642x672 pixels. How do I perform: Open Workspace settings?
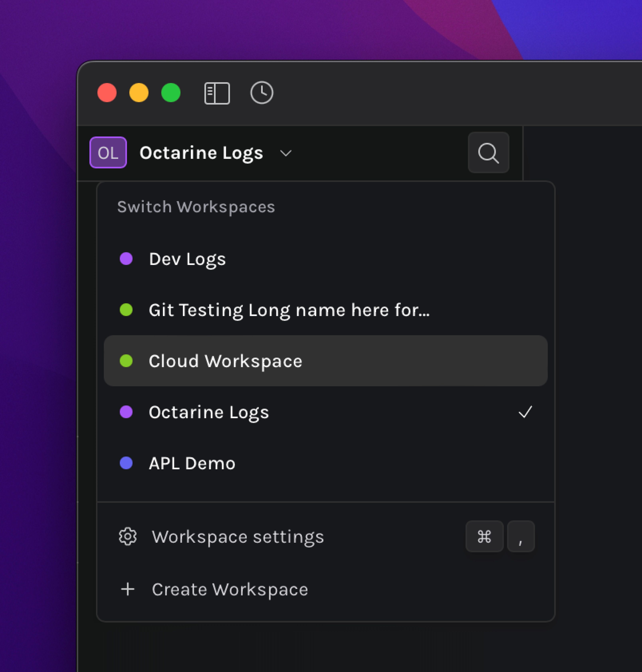pyautogui.click(x=325, y=536)
